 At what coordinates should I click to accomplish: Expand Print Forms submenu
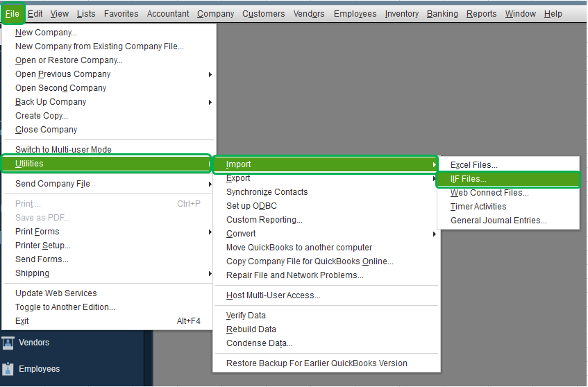tap(108, 232)
